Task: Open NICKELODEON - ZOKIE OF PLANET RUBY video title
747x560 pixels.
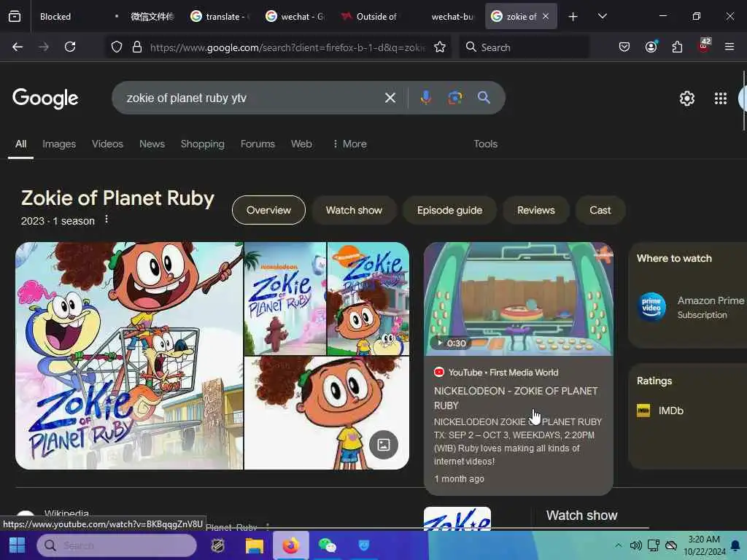Action: [x=516, y=398]
